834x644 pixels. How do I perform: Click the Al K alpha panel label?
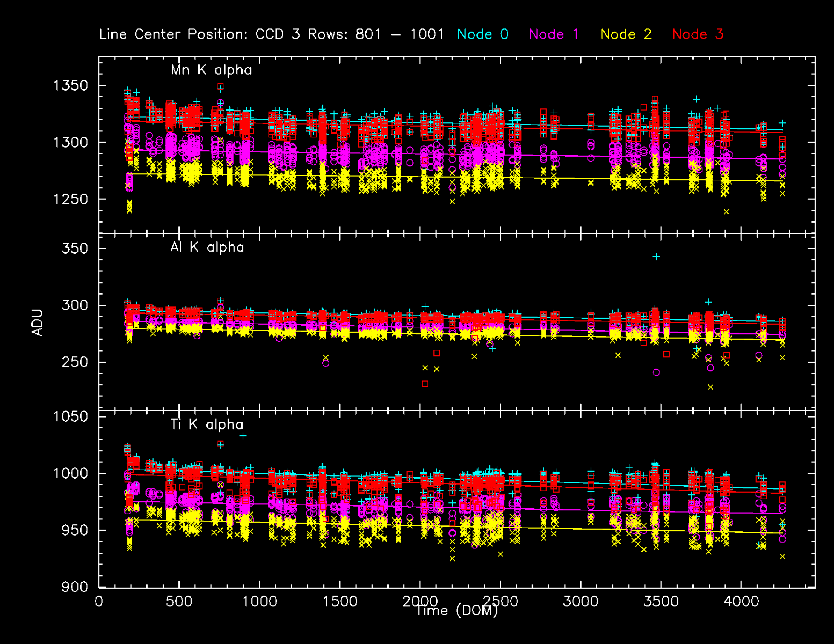(207, 247)
